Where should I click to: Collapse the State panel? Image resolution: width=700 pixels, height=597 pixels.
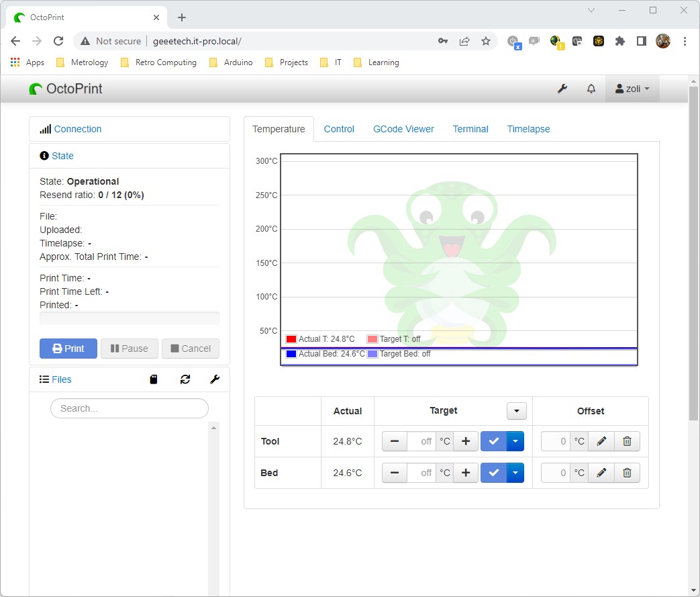[x=62, y=156]
